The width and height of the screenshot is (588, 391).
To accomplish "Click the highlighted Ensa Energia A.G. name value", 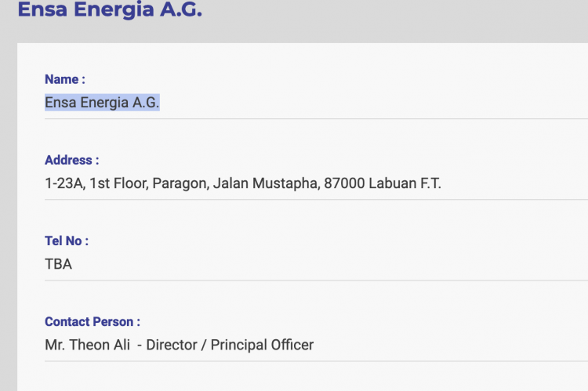I will [x=102, y=103].
